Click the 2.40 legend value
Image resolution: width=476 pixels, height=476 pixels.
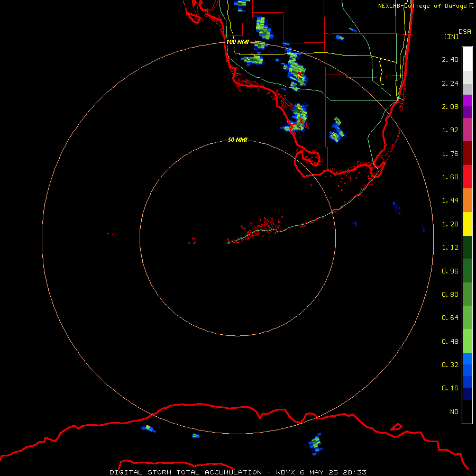click(450, 59)
